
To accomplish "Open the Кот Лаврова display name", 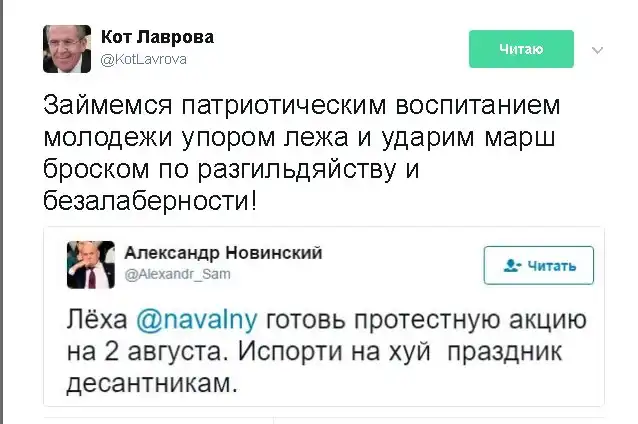I will pos(157,37).
